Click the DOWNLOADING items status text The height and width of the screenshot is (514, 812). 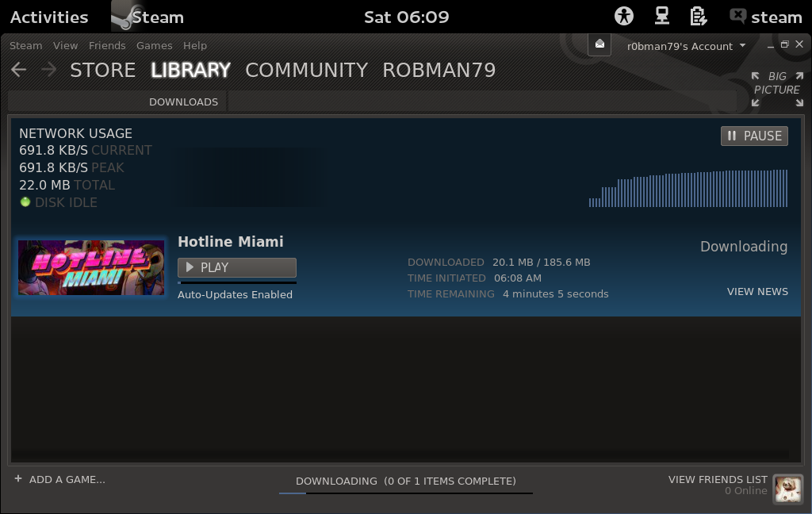pyautogui.click(x=405, y=481)
